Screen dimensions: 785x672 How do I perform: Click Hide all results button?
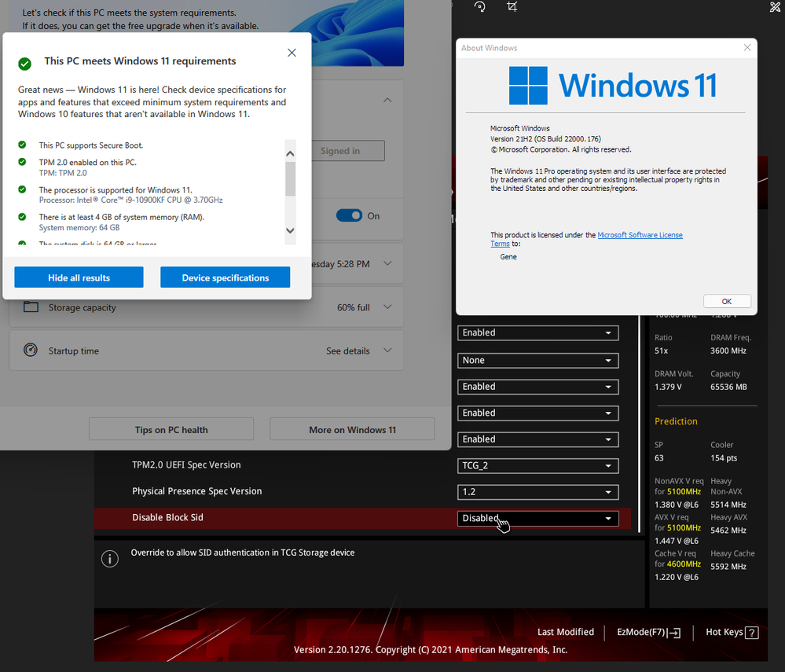coord(79,277)
